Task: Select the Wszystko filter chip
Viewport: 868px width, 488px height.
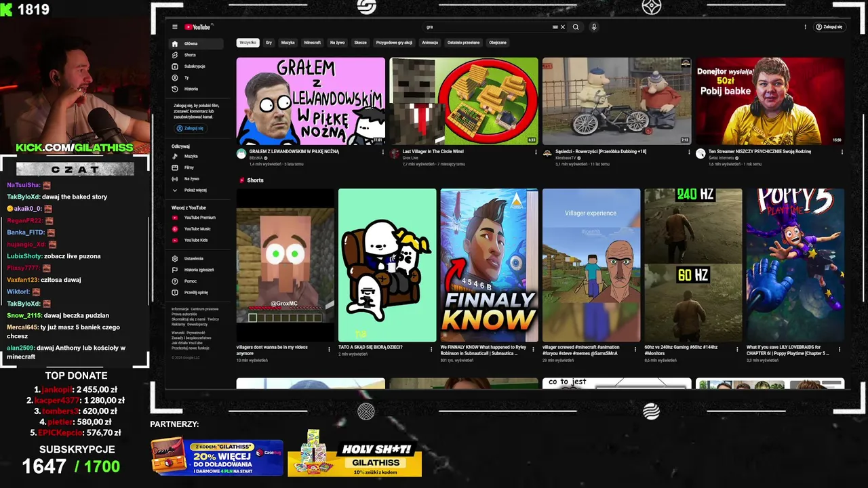Action: point(248,43)
